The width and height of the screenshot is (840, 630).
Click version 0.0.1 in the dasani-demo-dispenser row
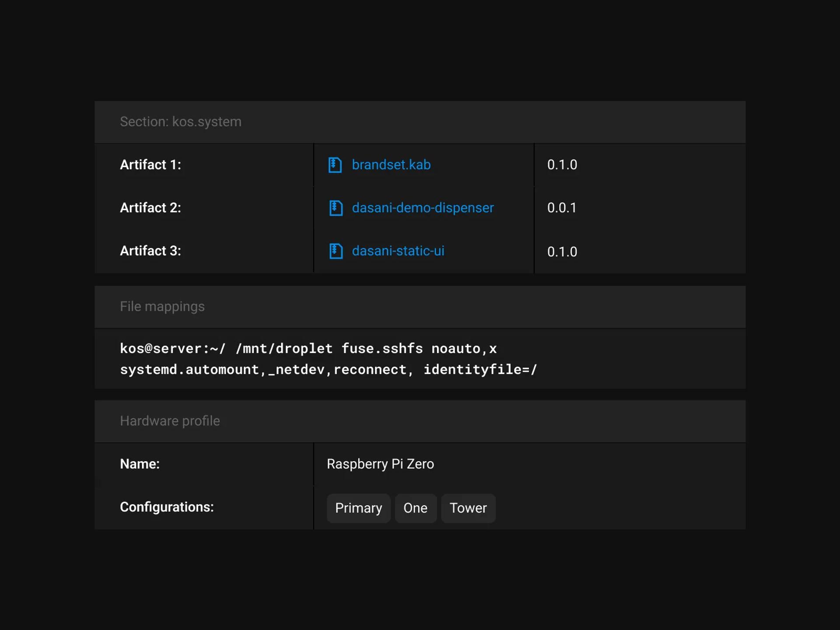tap(562, 208)
